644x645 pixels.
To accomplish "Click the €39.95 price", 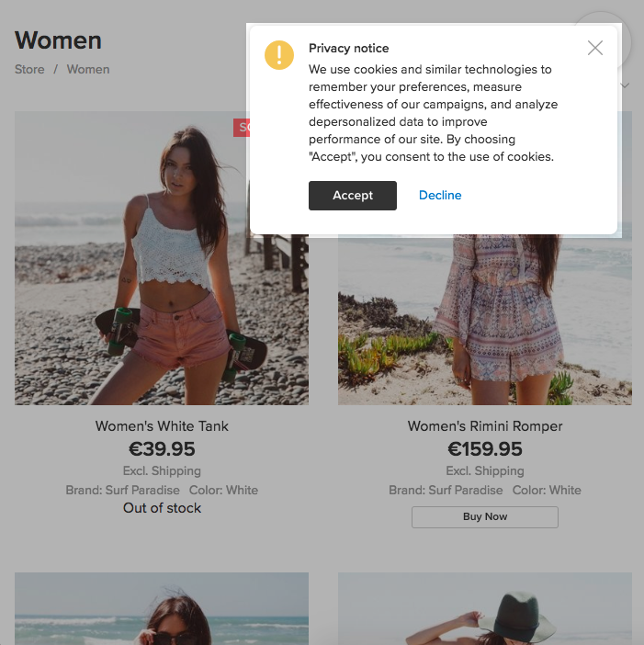I will click(162, 448).
